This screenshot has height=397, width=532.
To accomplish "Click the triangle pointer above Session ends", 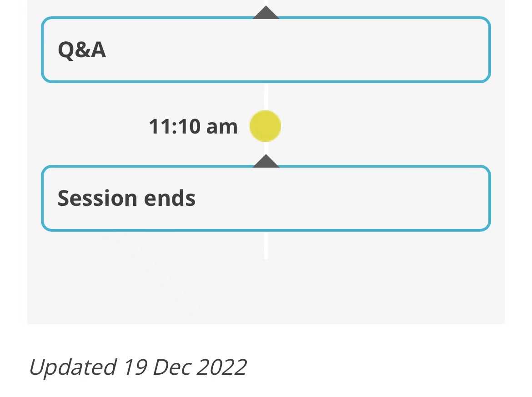I will 266,161.
